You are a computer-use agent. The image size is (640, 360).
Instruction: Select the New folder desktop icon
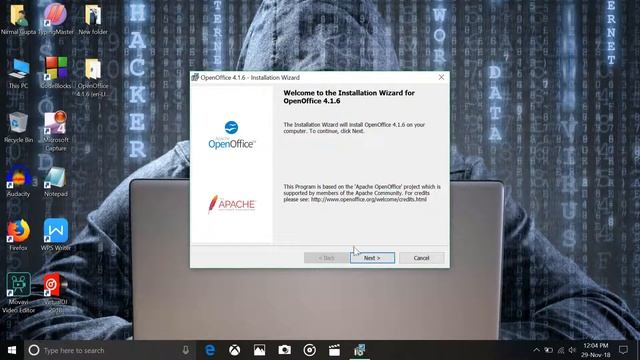tap(93, 20)
